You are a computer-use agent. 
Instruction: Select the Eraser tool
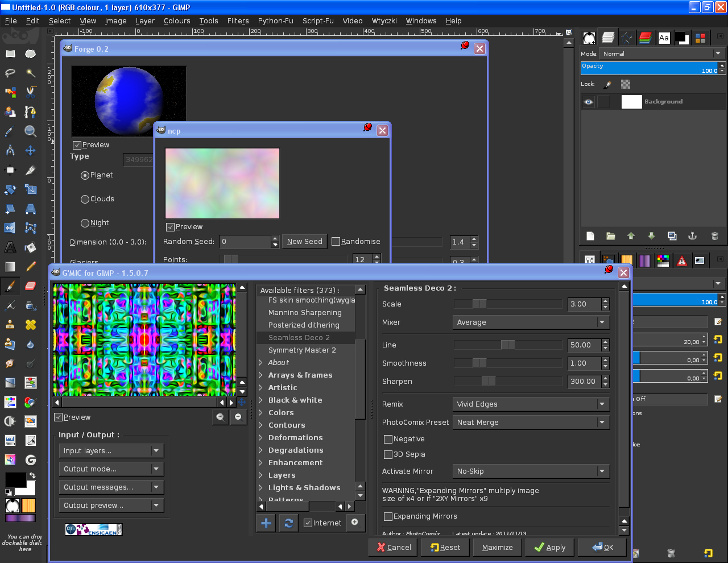point(31,286)
